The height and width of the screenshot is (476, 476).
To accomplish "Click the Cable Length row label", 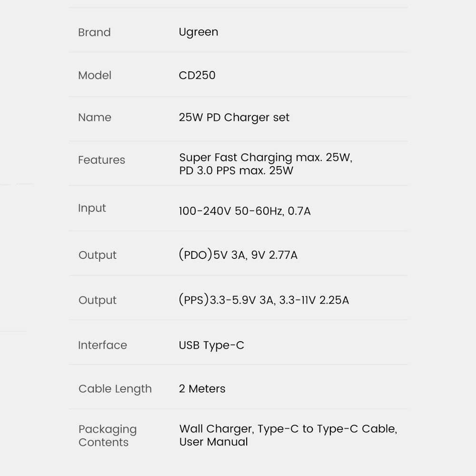I will [115, 389].
